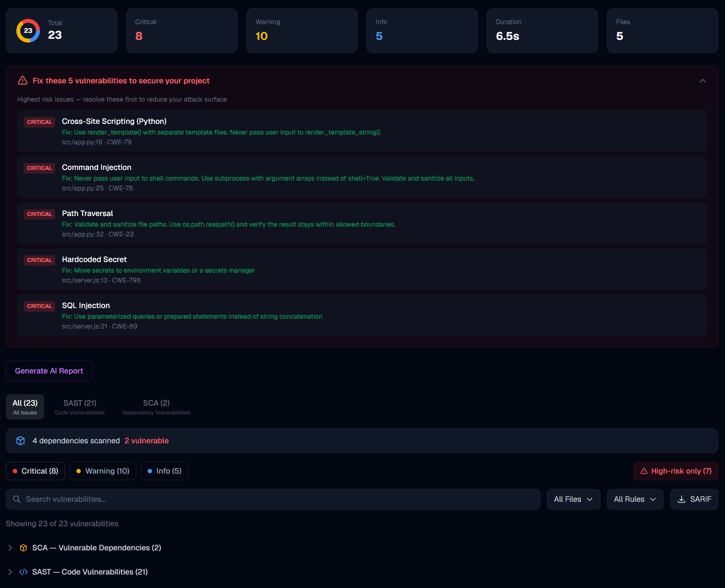This screenshot has width=725, height=588.
Task: Switch to the SAST (21) tab
Action: 79,406
